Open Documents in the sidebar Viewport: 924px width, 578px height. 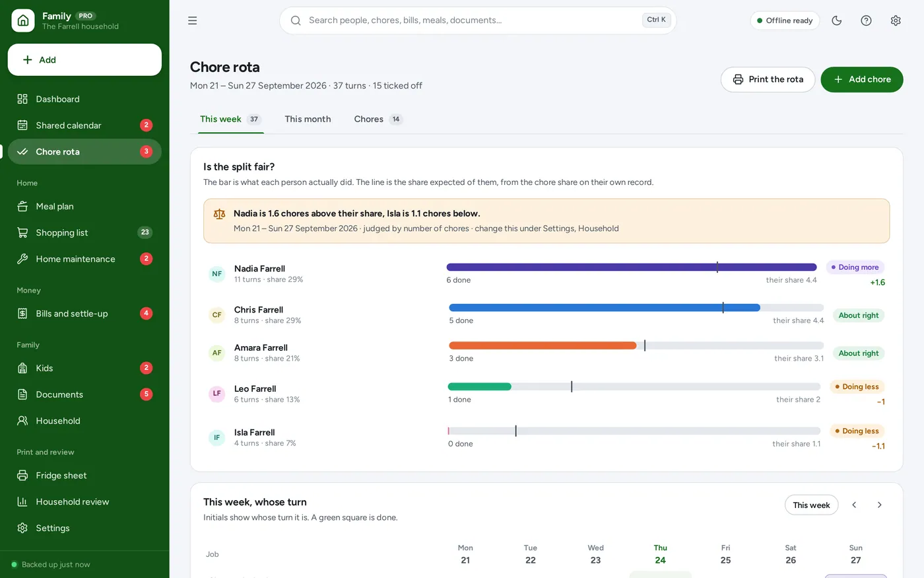point(84,394)
